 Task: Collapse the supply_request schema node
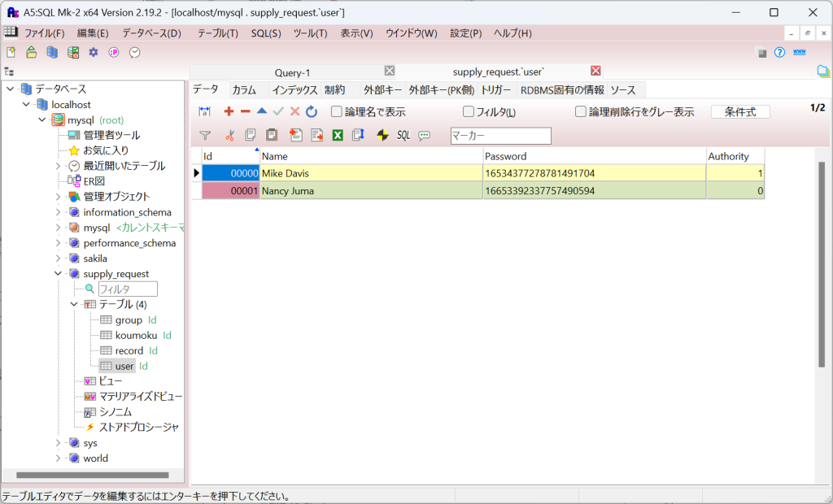tap(59, 274)
